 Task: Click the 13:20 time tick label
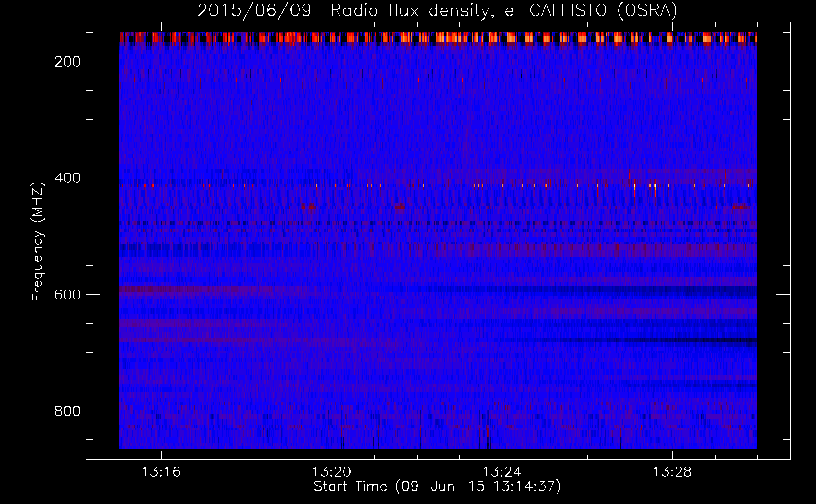tap(331, 472)
